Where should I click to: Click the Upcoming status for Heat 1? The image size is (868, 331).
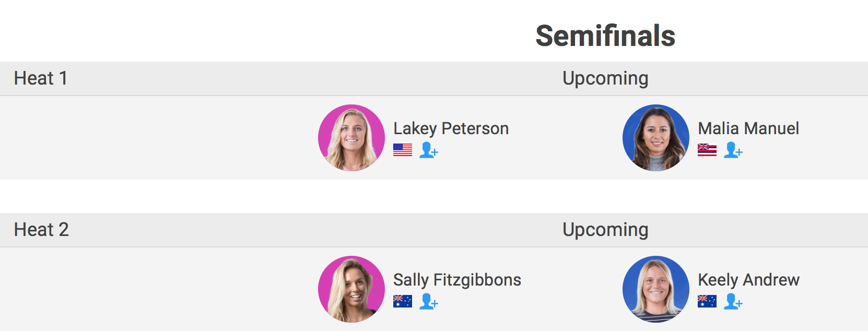[605, 78]
